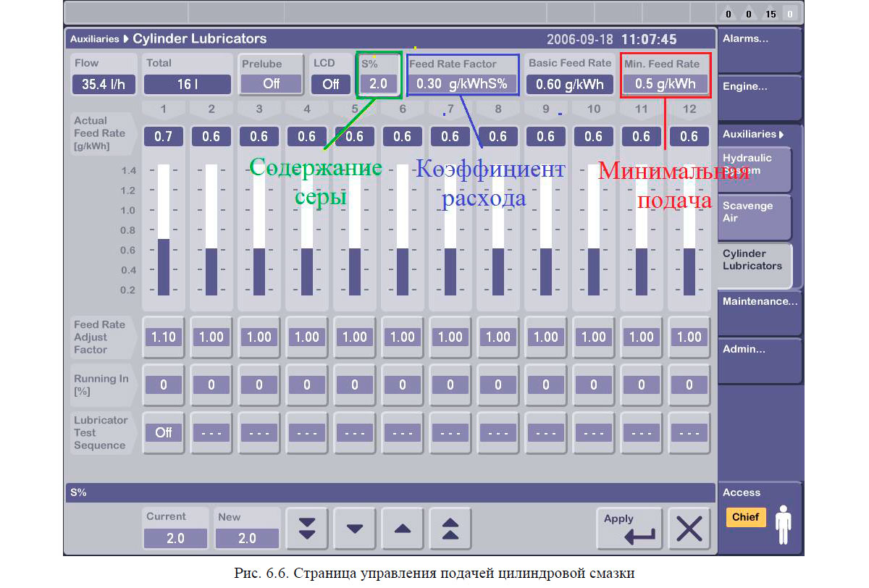Select the S% sulphur value field

click(379, 83)
